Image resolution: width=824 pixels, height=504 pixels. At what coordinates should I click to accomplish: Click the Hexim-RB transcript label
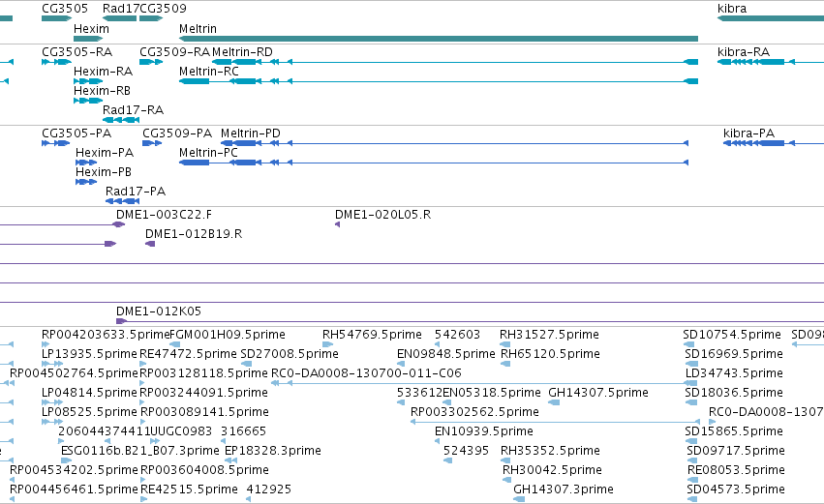(x=102, y=91)
